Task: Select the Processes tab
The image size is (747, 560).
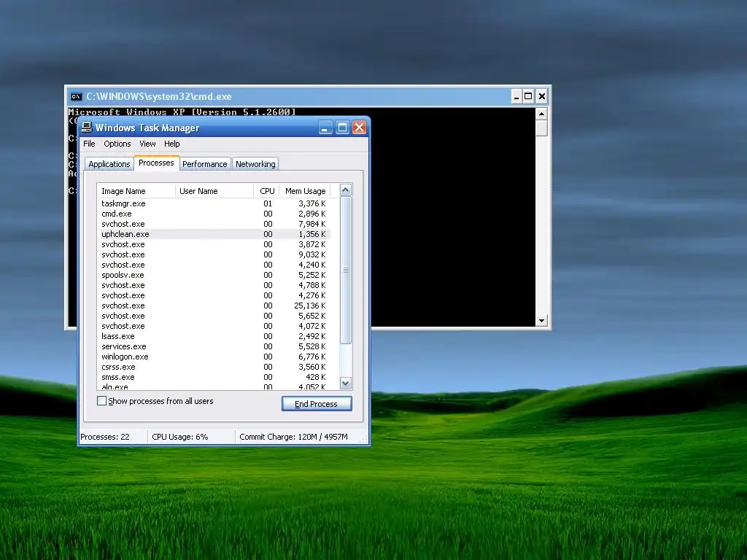Action: click(x=156, y=163)
